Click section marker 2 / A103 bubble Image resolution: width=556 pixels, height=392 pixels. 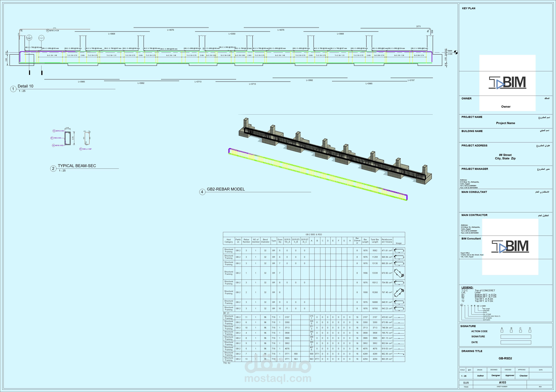coord(29,38)
